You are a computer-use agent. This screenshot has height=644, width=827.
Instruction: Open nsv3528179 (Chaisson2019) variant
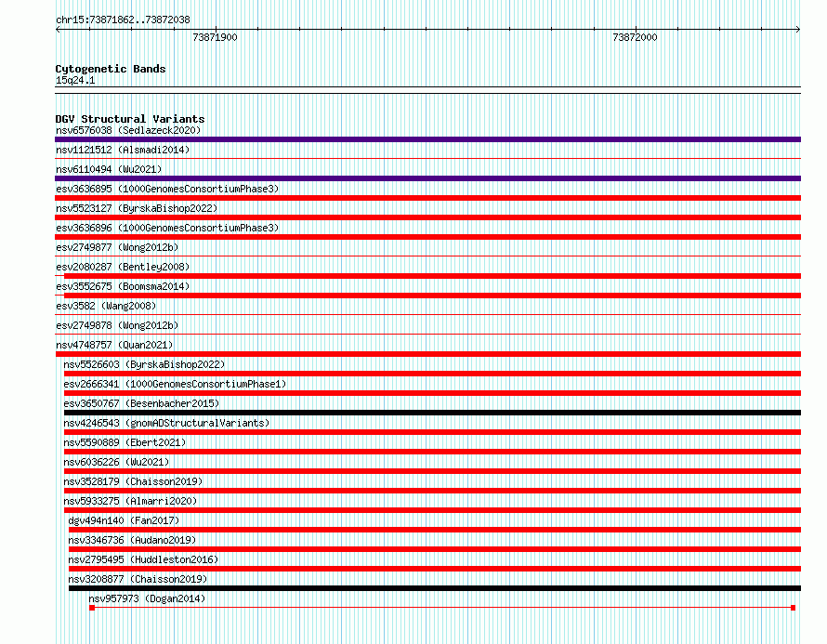pyautogui.click(x=133, y=481)
